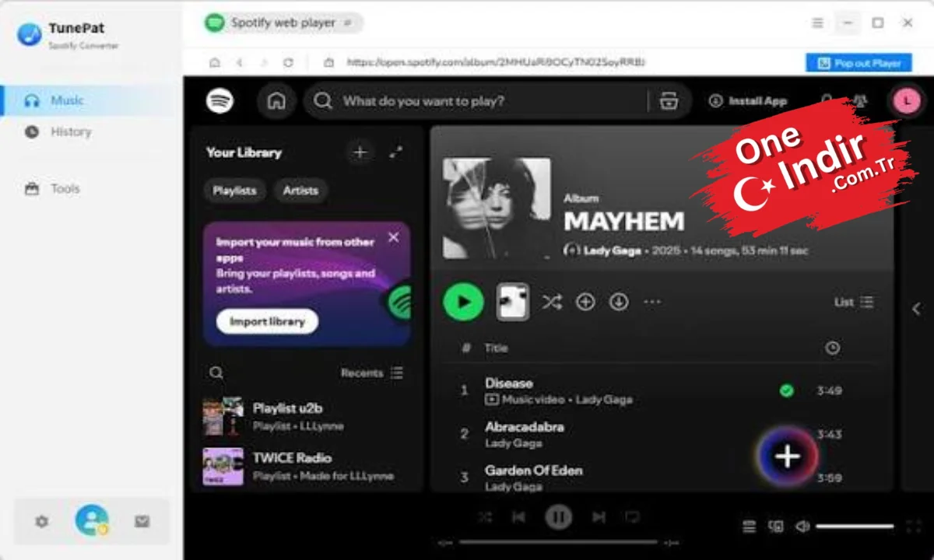Open the Friend Activity icon

coord(861,101)
